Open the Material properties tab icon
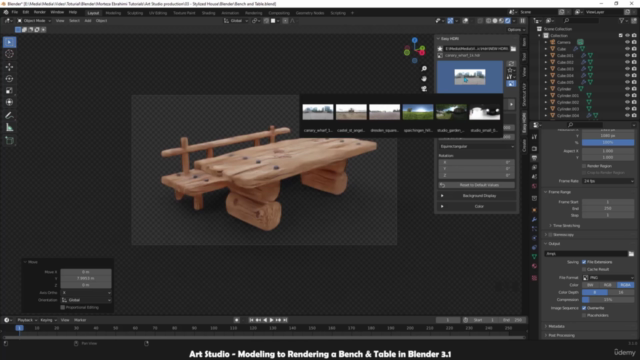Viewport: 640px width, 360px height. pyautogui.click(x=534, y=266)
